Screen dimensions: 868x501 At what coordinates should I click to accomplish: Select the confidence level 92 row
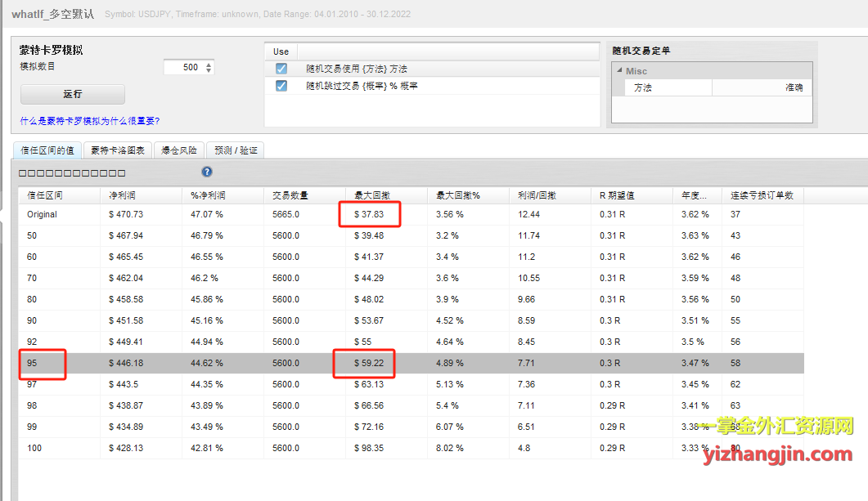tap(411, 342)
